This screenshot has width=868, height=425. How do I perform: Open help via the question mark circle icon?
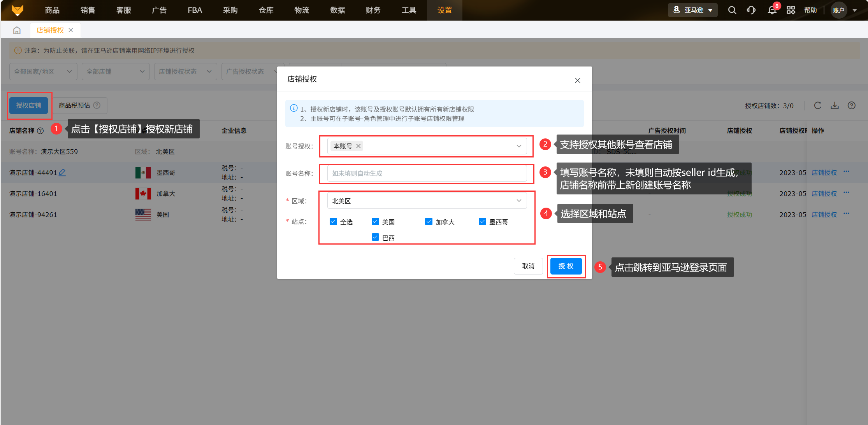[x=852, y=105]
